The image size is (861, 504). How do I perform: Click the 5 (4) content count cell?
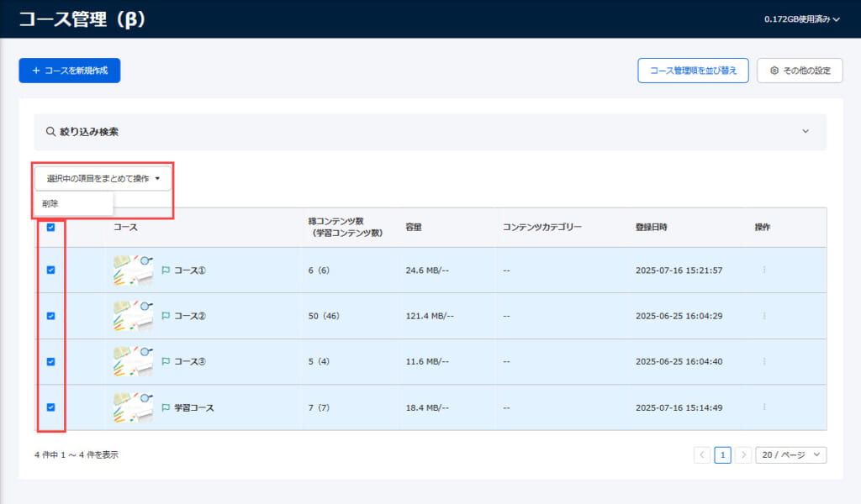319,361
